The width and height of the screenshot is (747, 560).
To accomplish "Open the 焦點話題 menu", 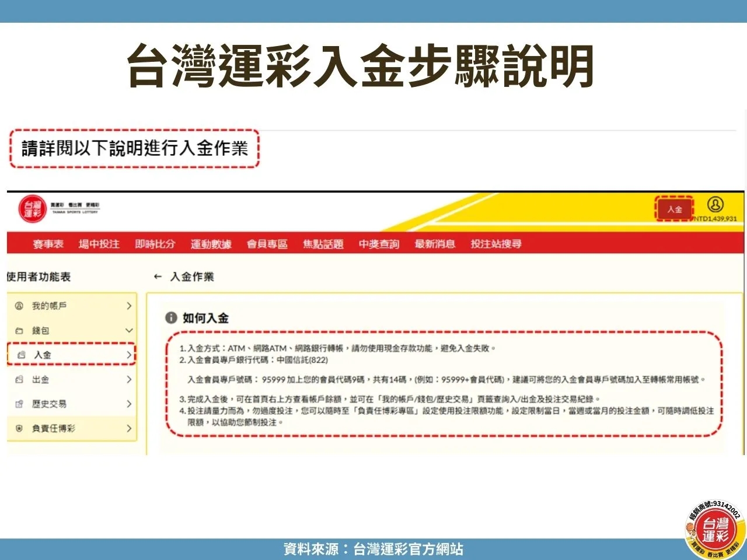I will point(323,244).
